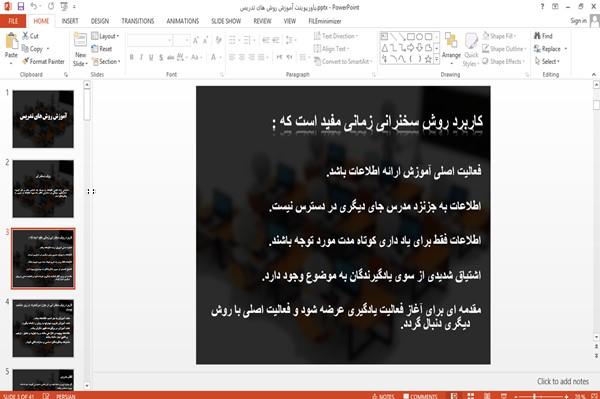Screen dimensions: 600x399
Task: Cut the selection with Cut
Action: [x=30, y=36]
